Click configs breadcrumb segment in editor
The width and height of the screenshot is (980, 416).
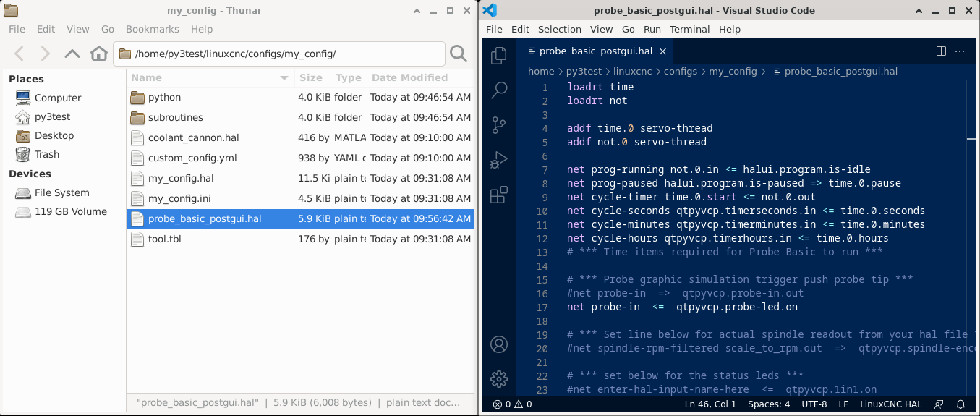[680, 72]
